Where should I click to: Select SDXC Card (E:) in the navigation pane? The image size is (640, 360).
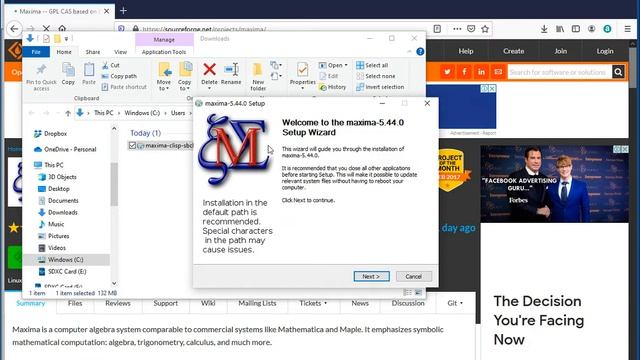(62, 271)
